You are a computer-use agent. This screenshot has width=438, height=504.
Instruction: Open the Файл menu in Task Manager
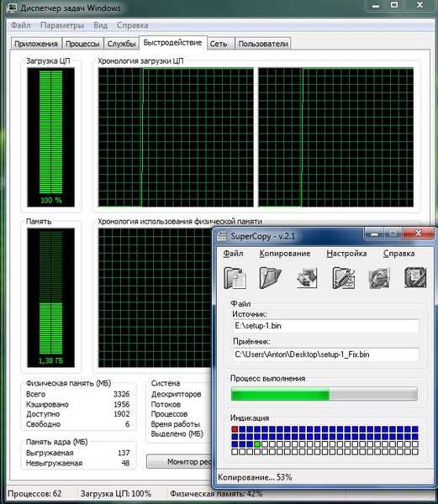click(x=20, y=25)
